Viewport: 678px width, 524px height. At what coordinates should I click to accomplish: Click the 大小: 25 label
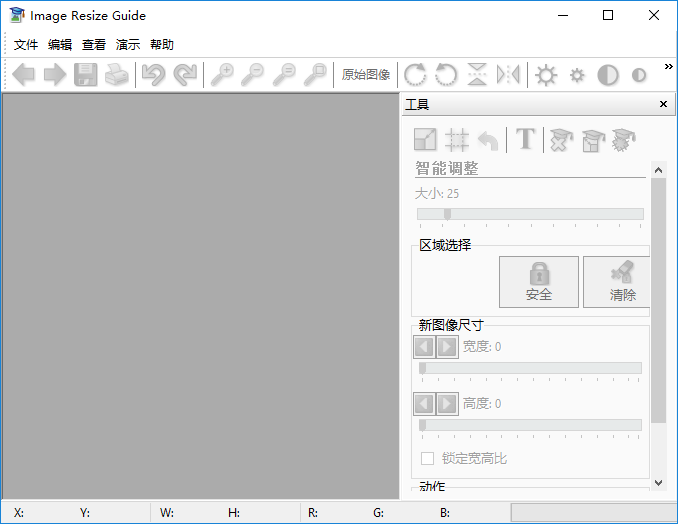(x=437, y=193)
